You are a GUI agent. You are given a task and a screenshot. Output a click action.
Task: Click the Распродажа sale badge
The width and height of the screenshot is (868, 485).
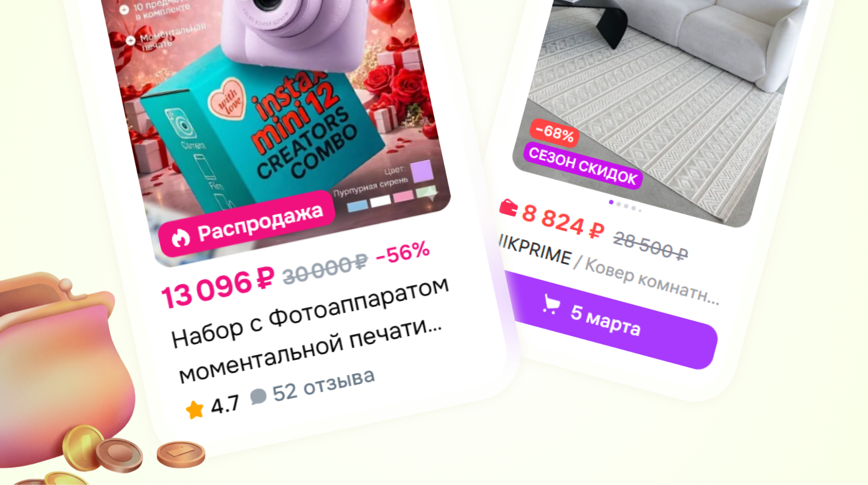click(x=247, y=223)
